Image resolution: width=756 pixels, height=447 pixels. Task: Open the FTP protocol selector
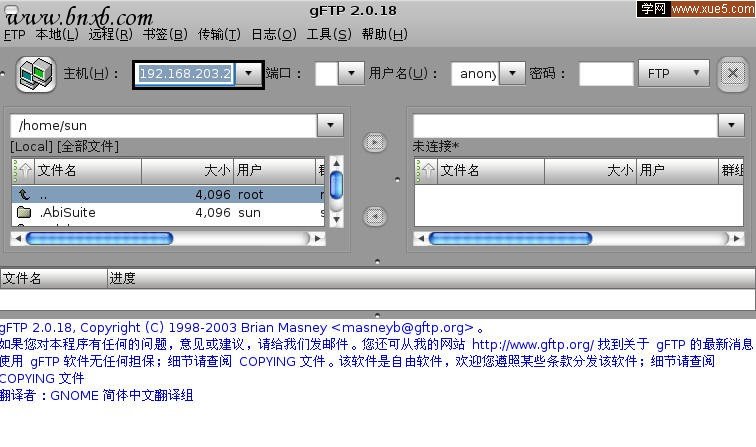tap(674, 73)
